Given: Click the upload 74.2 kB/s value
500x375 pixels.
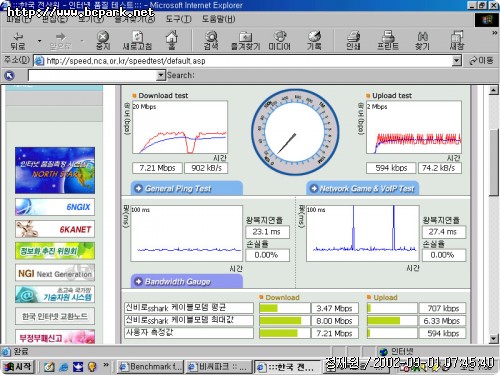Looking at the screenshot, I should coord(440,168).
